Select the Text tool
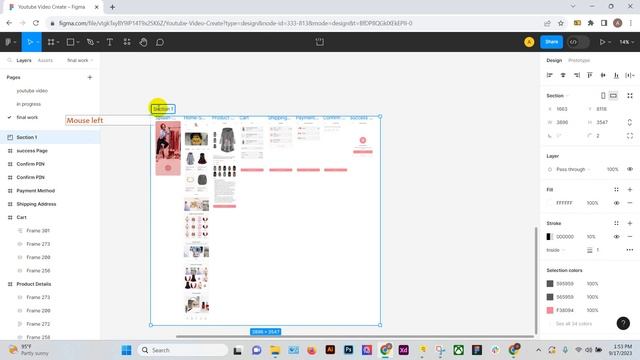The height and width of the screenshot is (360, 640). 109,42
